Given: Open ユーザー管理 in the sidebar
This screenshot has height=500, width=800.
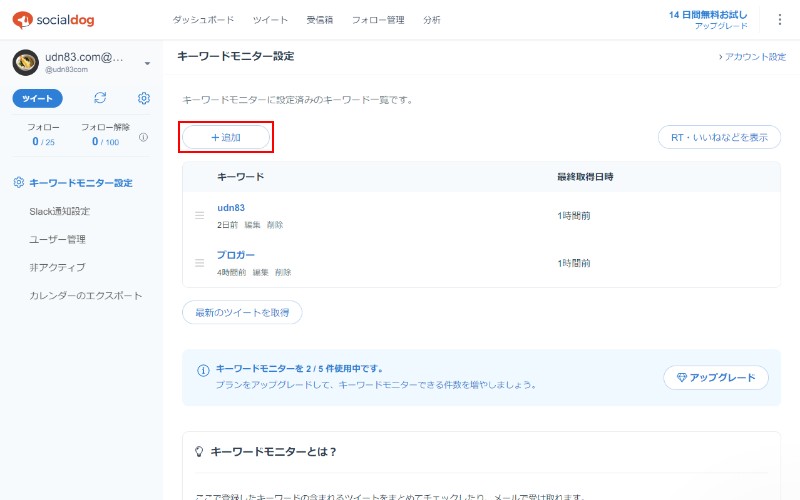Looking at the screenshot, I should [57, 239].
